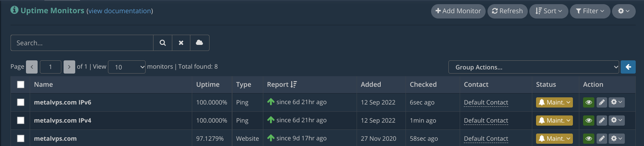The width and height of the screenshot is (644, 146).
Task: Click the Add Monitor button
Action: [458, 11]
